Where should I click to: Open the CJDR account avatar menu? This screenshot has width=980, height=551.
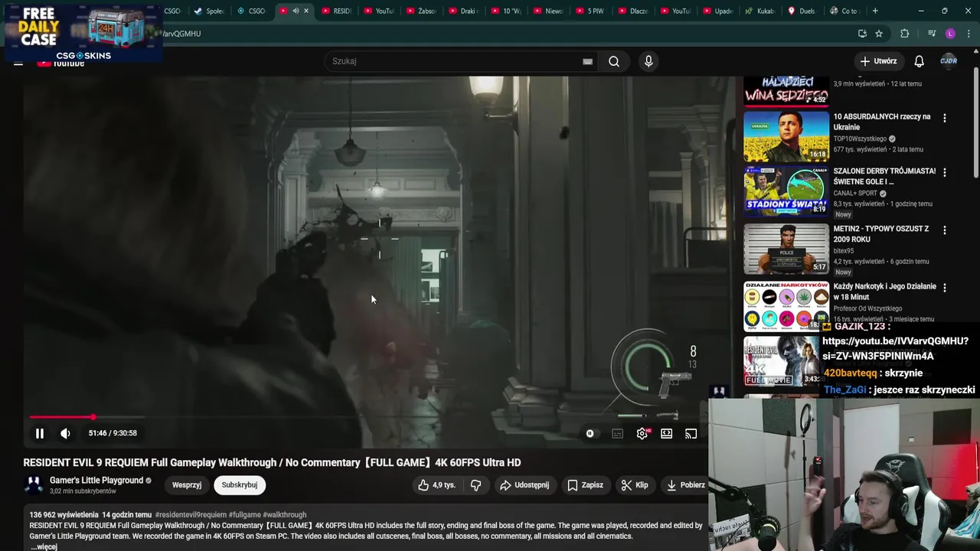point(949,61)
